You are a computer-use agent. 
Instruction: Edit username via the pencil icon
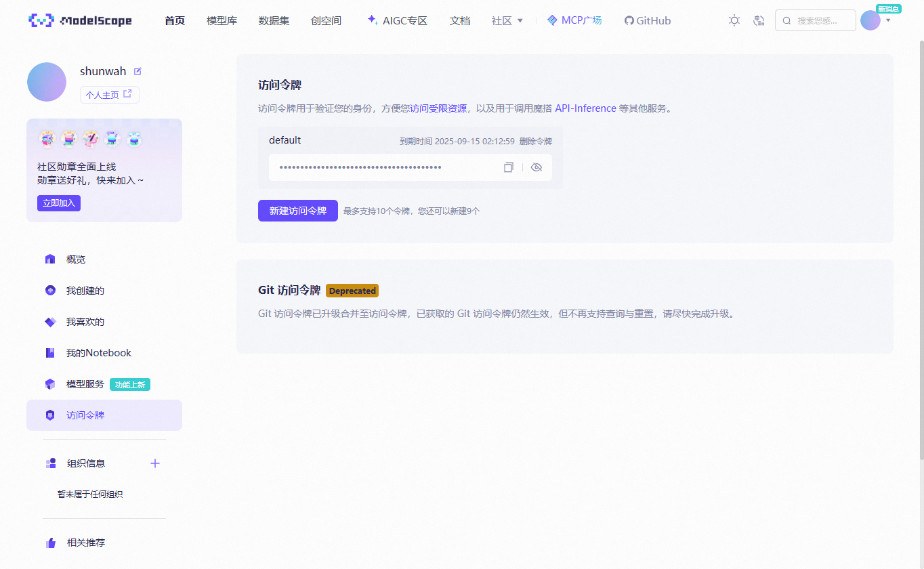138,70
